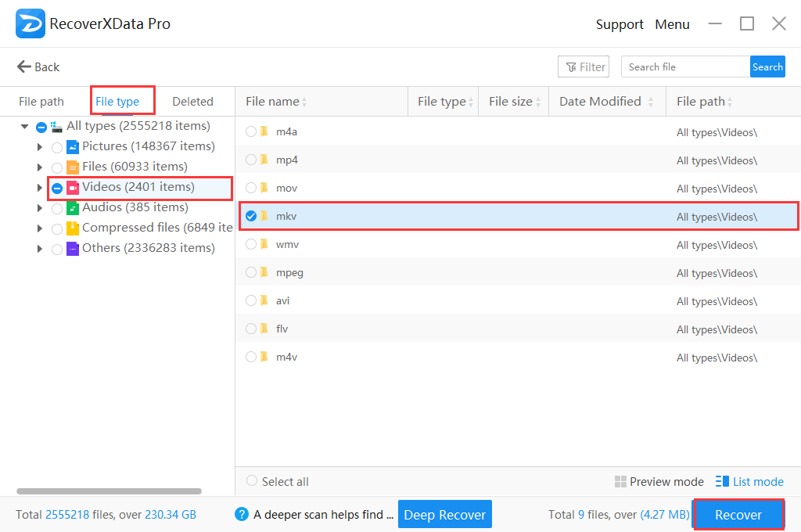Click the RecoverXData Pro logo icon

pyautogui.click(x=31, y=23)
